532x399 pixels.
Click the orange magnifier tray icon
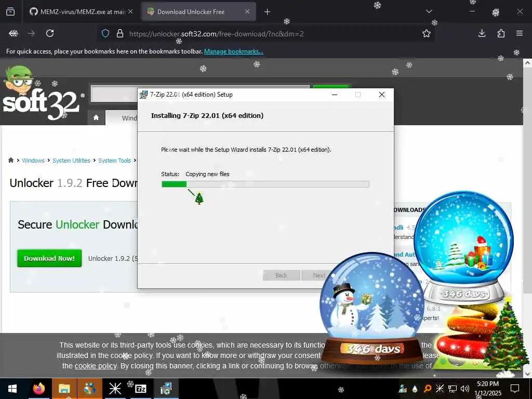428,389
